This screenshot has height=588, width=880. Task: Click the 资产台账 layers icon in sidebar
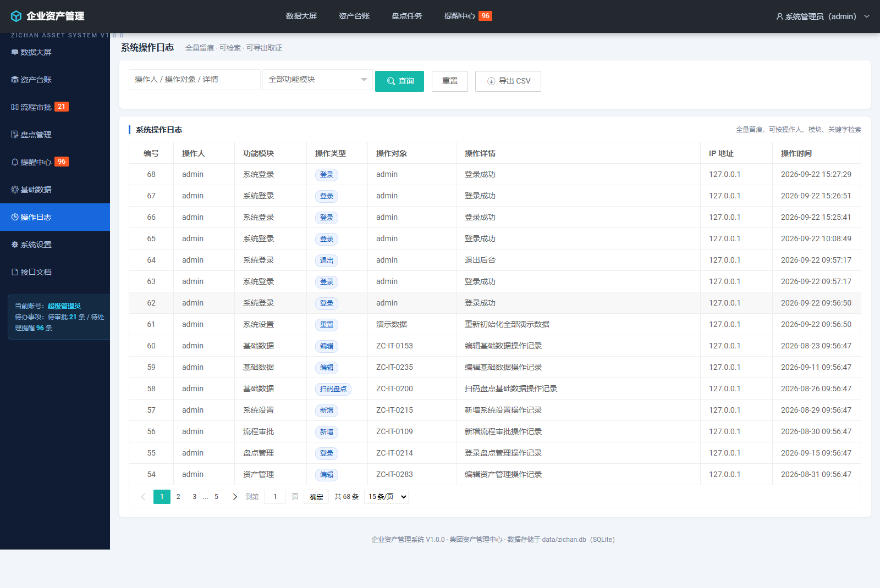[x=15, y=80]
